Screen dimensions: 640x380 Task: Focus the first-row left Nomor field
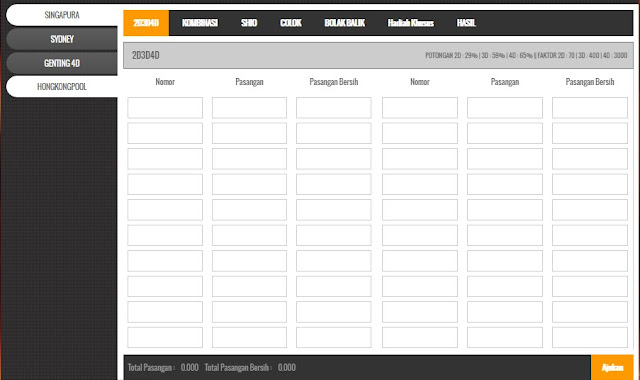coord(165,108)
